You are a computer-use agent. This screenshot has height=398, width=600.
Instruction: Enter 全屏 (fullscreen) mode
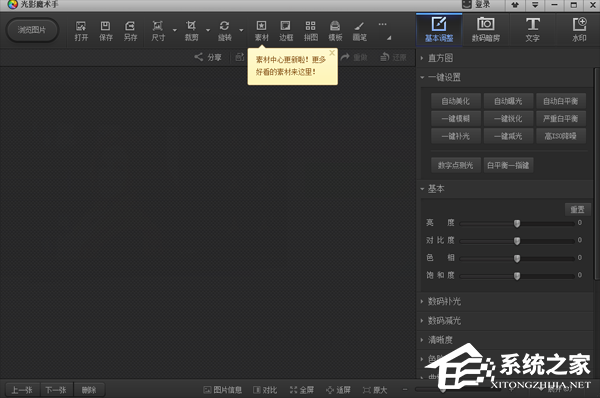click(x=302, y=390)
